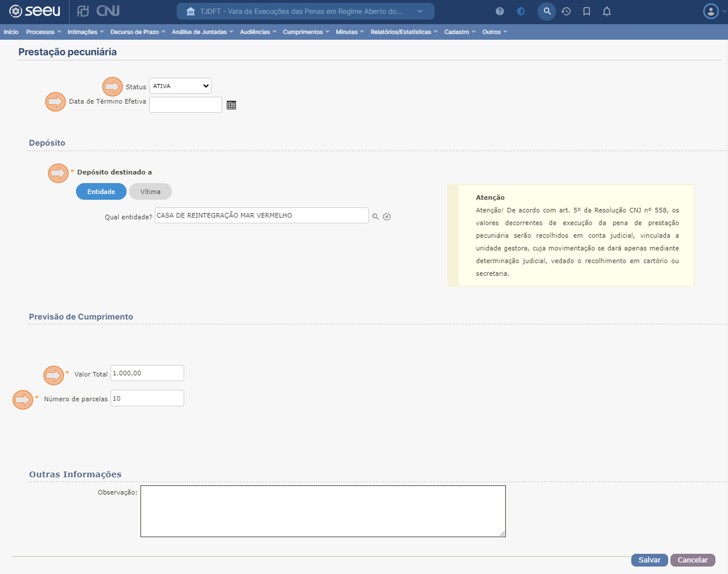Click the courthouse icon in unit selector

point(191,11)
